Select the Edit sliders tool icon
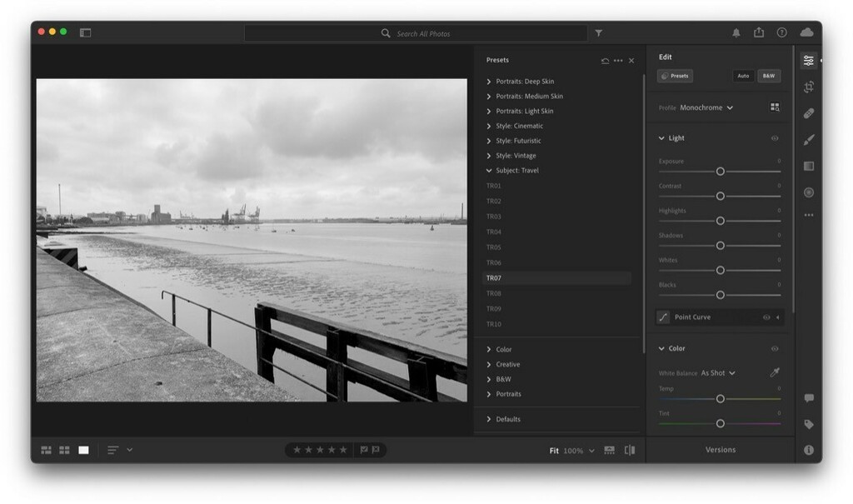Image resolution: width=853 pixels, height=504 pixels. (x=809, y=61)
